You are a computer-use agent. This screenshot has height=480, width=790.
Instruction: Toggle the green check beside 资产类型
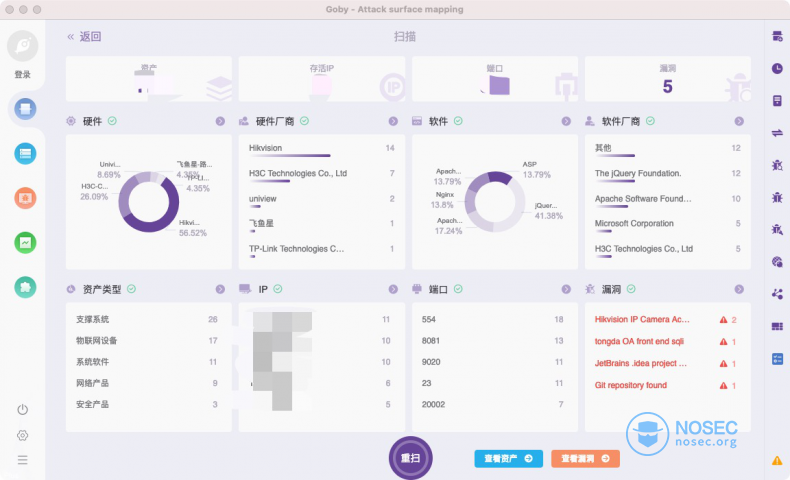[131, 289]
